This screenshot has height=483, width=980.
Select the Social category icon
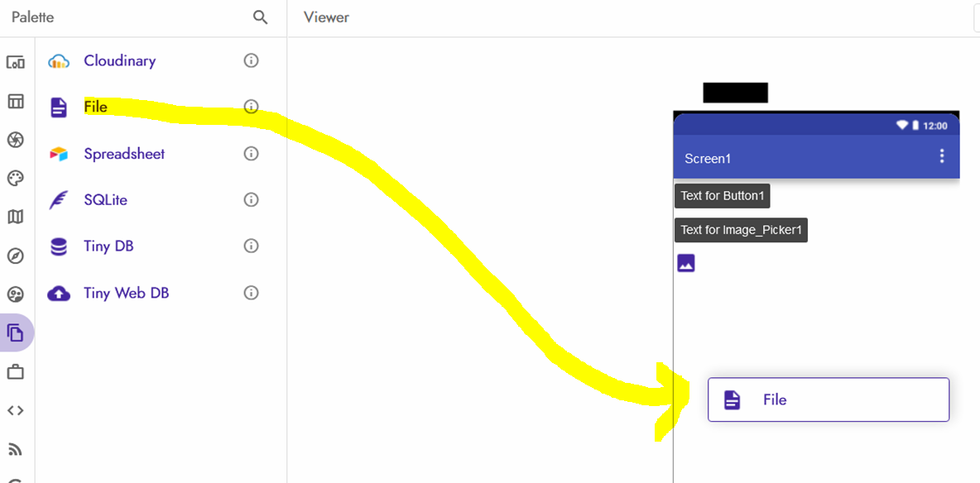pyautogui.click(x=15, y=294)
